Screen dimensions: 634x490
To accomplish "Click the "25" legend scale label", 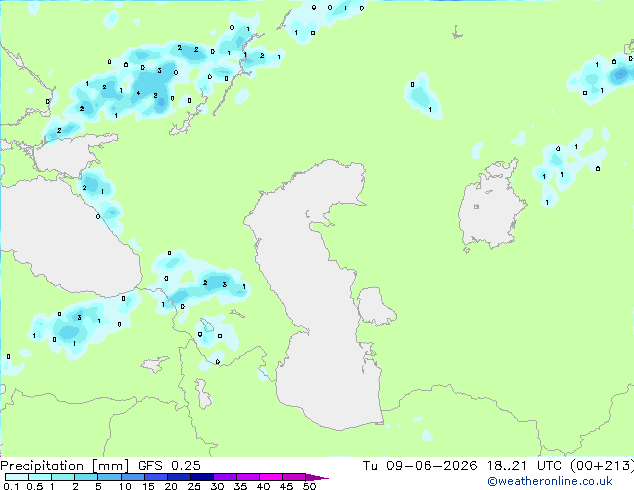I will coord(194,486).
